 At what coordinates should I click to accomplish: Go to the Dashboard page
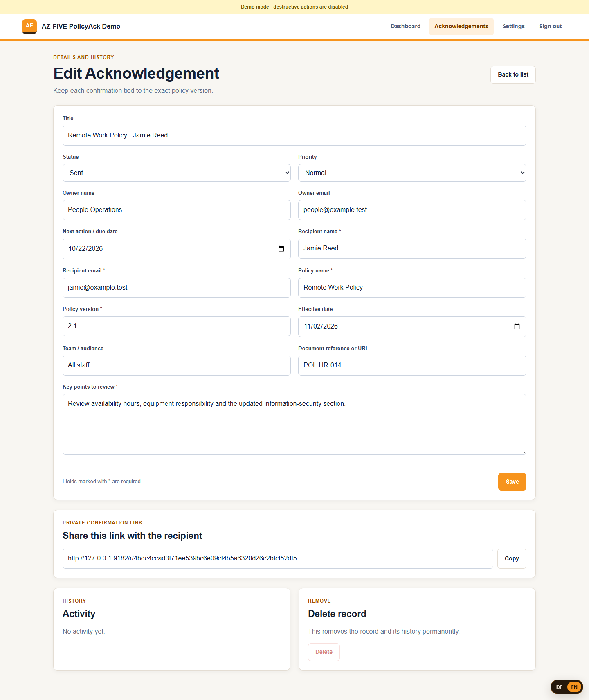(405, 26)
